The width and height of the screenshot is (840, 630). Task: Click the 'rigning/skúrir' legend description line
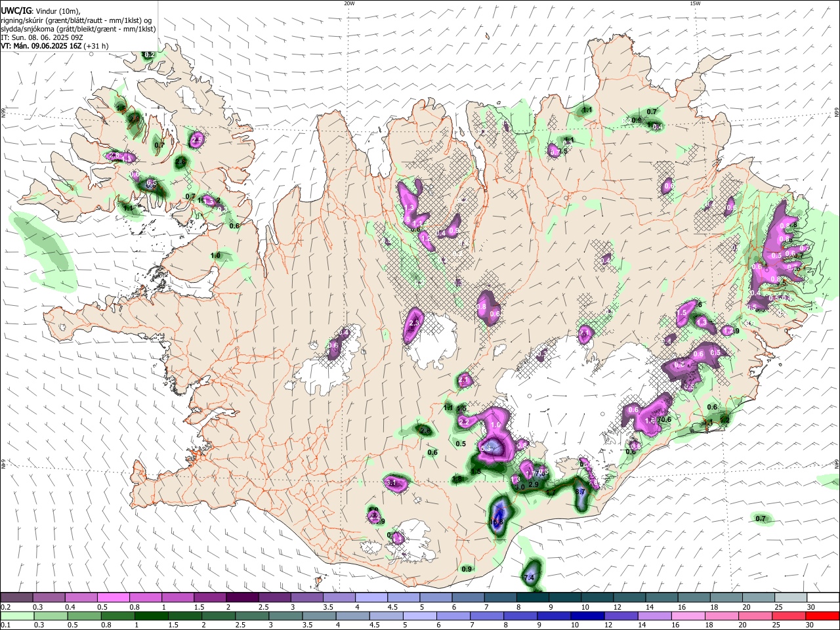[x=75, y=20]
